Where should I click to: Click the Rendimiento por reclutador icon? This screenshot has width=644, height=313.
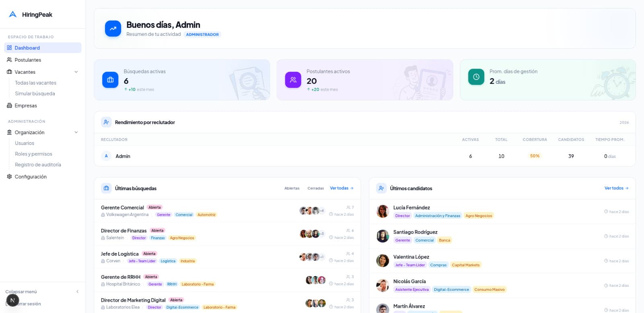(x=106, y=122)
